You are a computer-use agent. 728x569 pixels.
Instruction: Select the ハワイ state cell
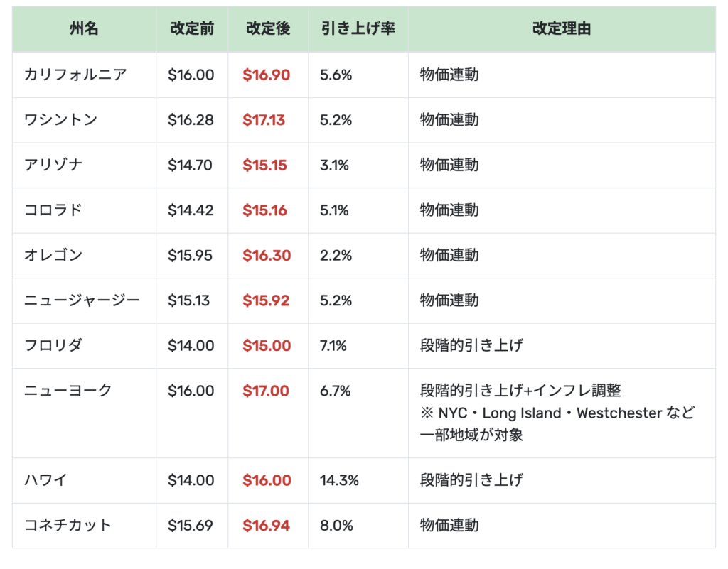click(x=45, y=480)
